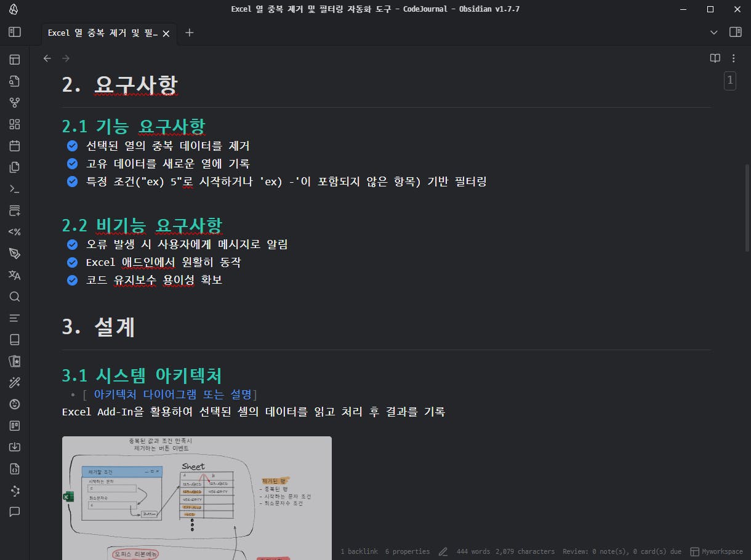Click the word and character count
751x560 pixels.
pos(505,551)
